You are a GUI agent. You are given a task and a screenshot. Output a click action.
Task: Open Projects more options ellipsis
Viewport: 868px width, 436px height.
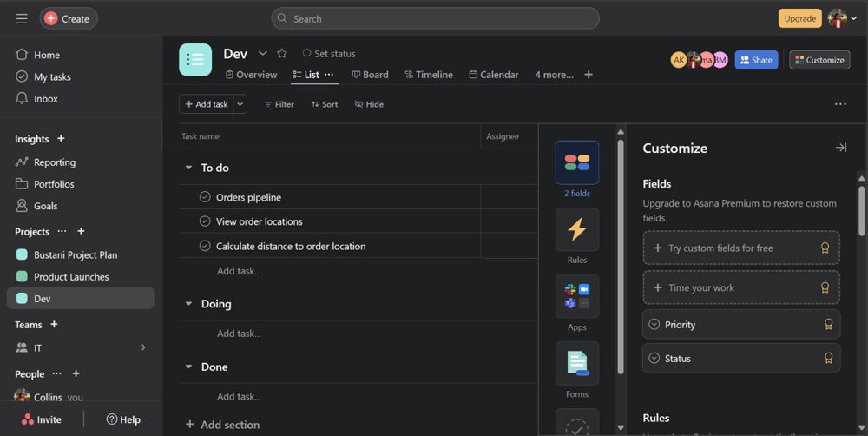[62, 231]
